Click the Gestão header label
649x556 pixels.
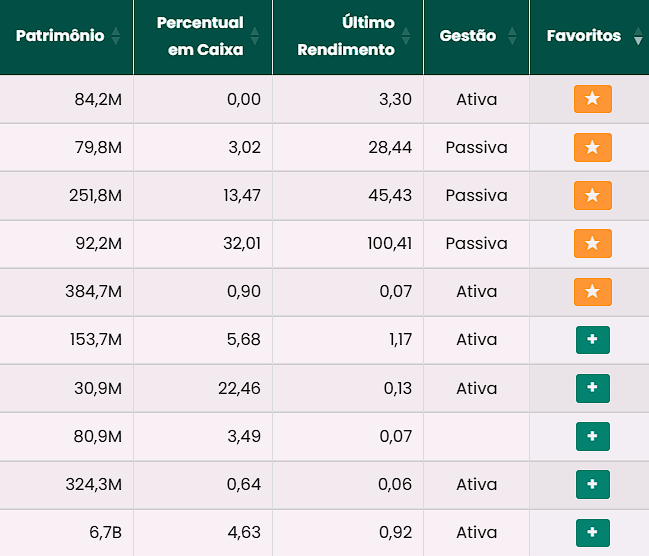pos(467,36)
